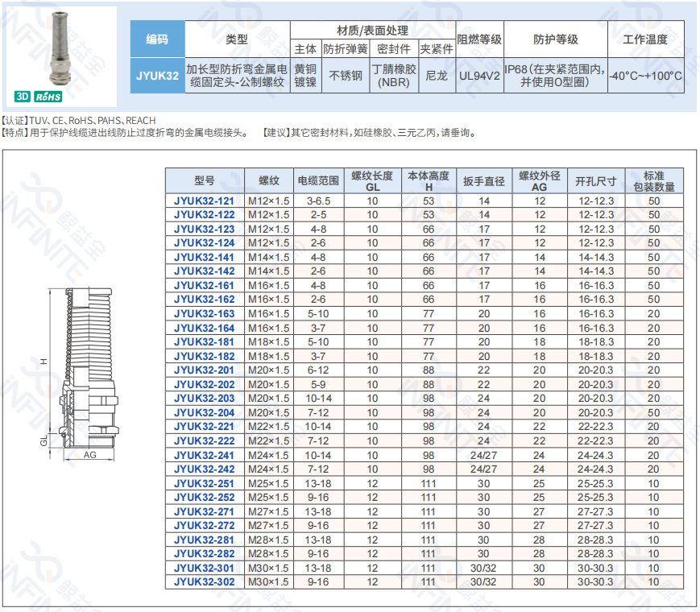Click the AG dimension label in drawing
This screenshot has height=612, width=700.
tap(89, 455)
